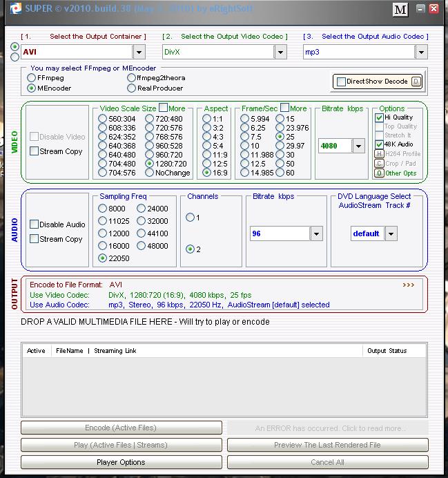448x478 pixels.
Task: Click the M menu button in title bar
Action: pyautogui.click(x=400, y=10)
